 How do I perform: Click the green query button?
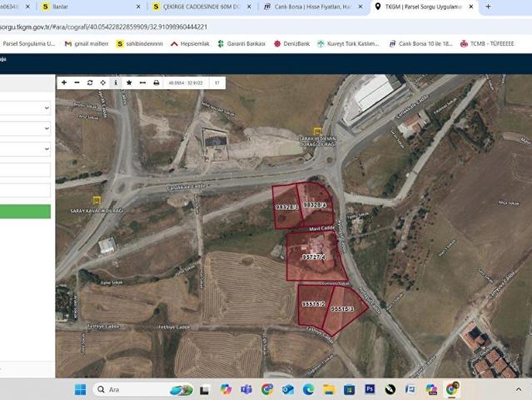tap(25, 211)
